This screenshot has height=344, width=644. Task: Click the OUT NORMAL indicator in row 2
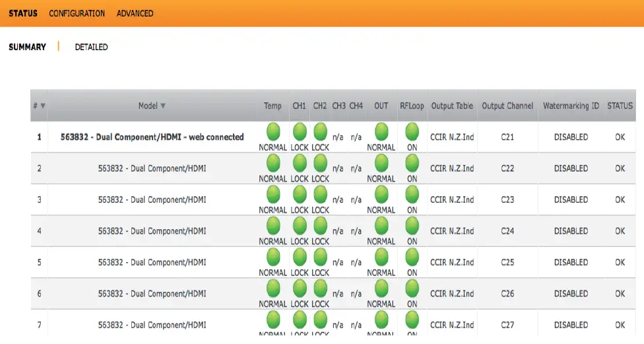pyautogui.click(x=381, y=163)
